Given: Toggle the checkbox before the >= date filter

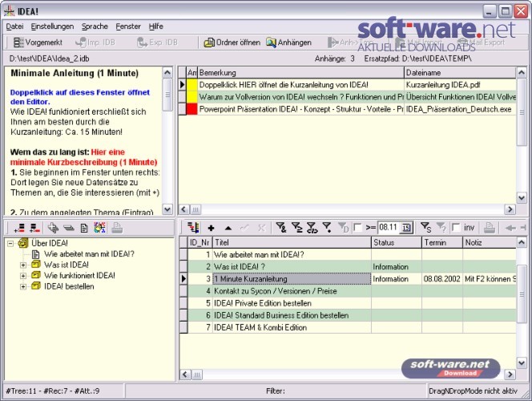Looking at the screenshot, I should [357, 228].
